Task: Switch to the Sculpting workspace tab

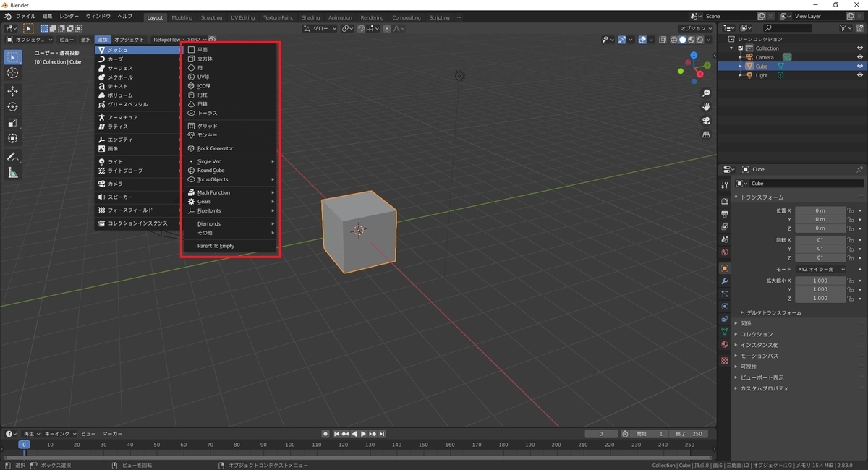Action: 211,17
